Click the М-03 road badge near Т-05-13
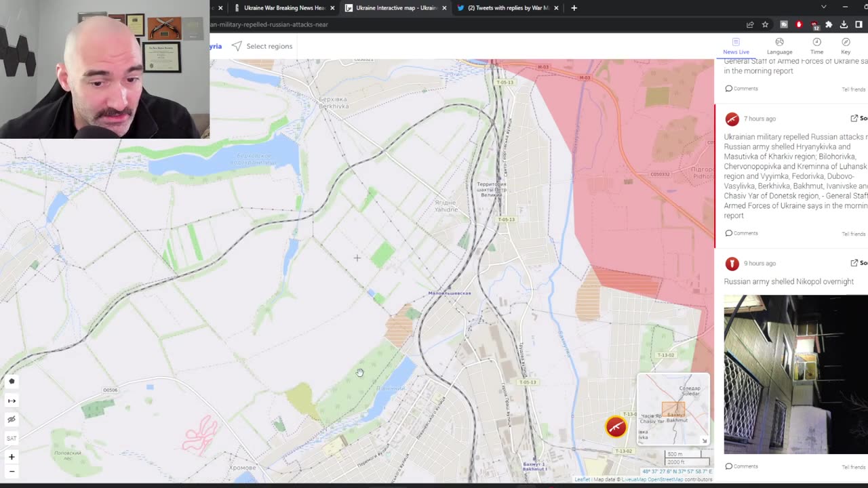868x488 pixels. pyautogui.click(x=544, y=66)
